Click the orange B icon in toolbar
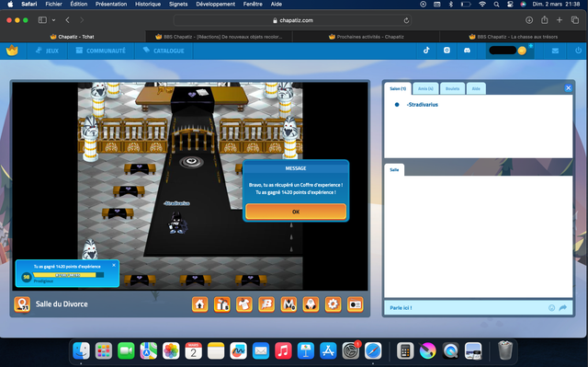 point(266,304)
